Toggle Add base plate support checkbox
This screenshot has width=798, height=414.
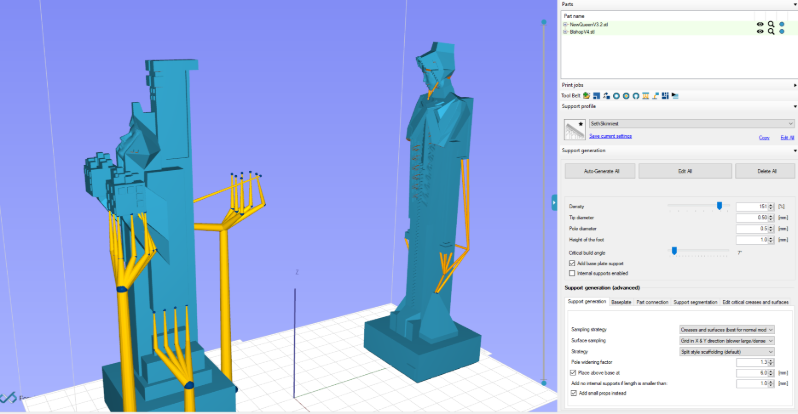click(x=572, y=263)
